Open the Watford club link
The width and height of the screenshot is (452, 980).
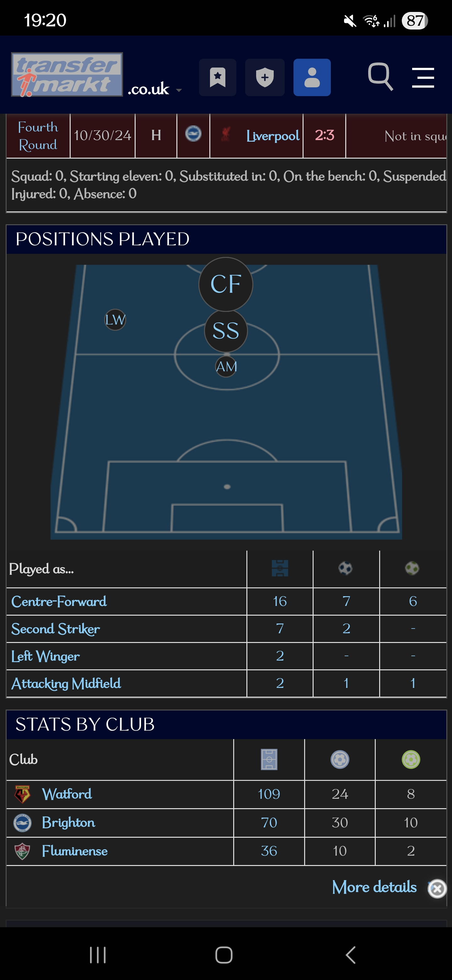point(67,794)
